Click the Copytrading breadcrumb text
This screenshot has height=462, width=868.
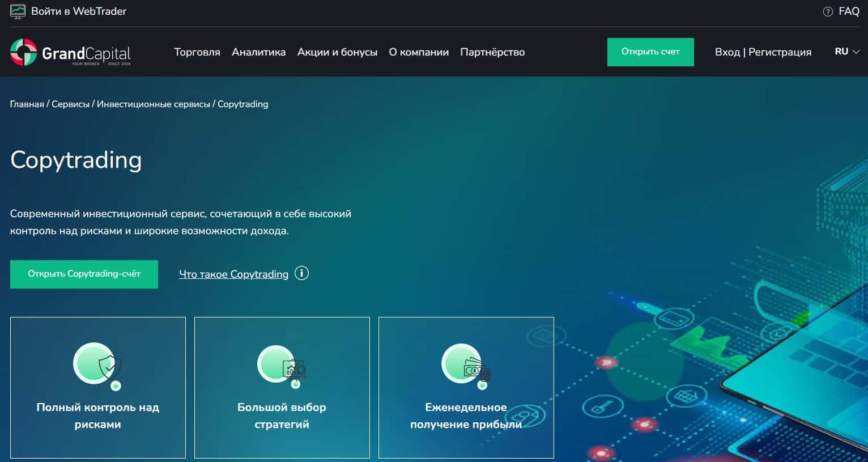coord(242,104)
